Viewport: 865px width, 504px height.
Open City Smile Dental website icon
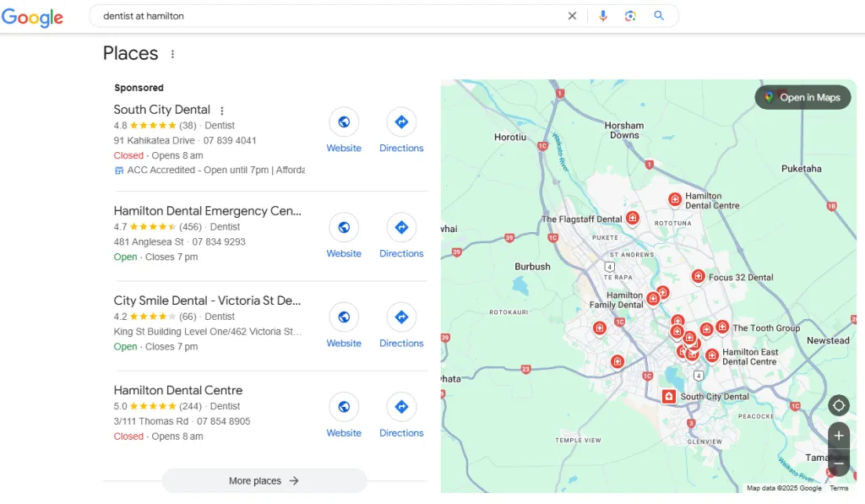pyautogui.click(x=344, y=317)
